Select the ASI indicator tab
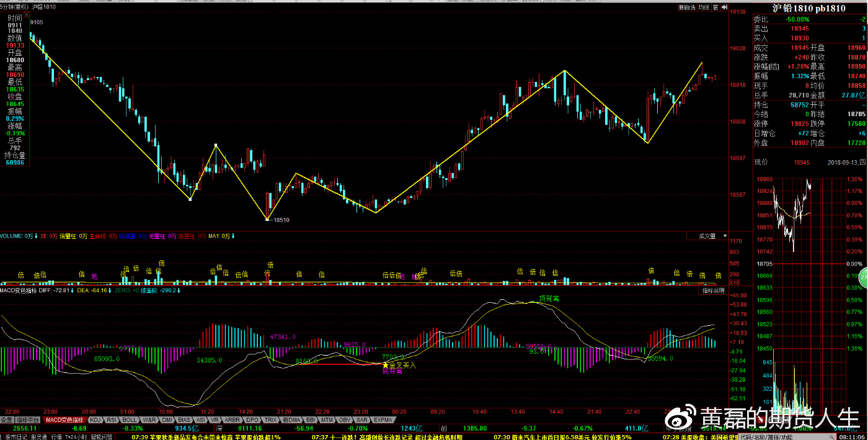This screenshot has width=868, height=440. click(201, 420)
